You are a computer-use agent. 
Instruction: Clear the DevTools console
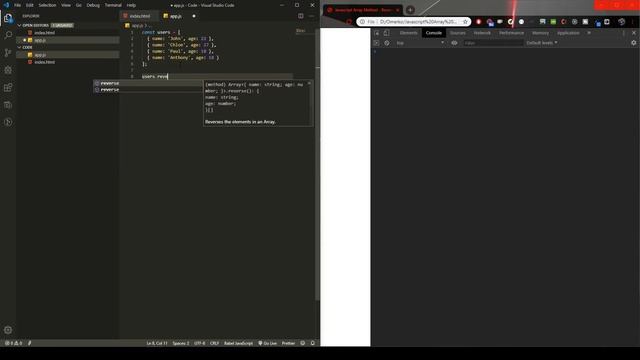point(387,43)
